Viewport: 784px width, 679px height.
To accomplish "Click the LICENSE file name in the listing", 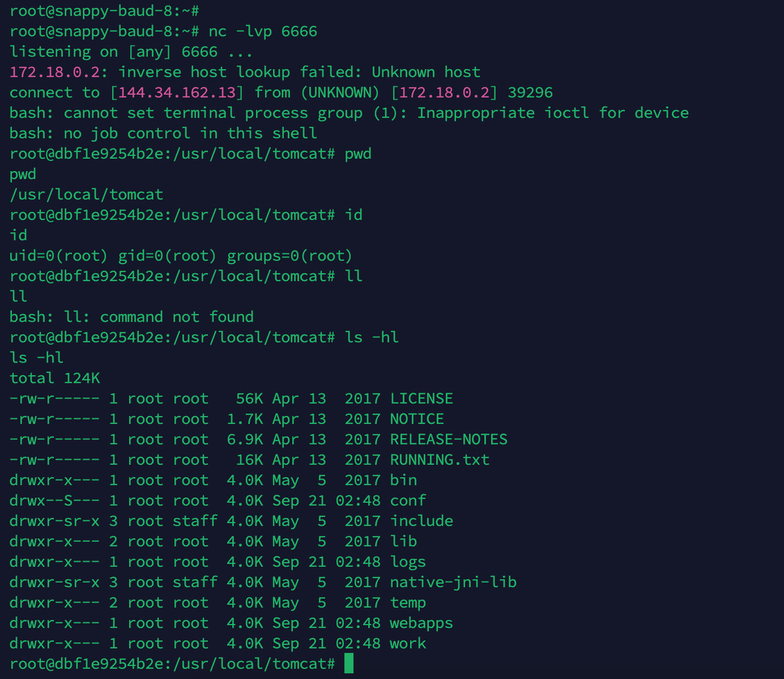I will point(421,398).
